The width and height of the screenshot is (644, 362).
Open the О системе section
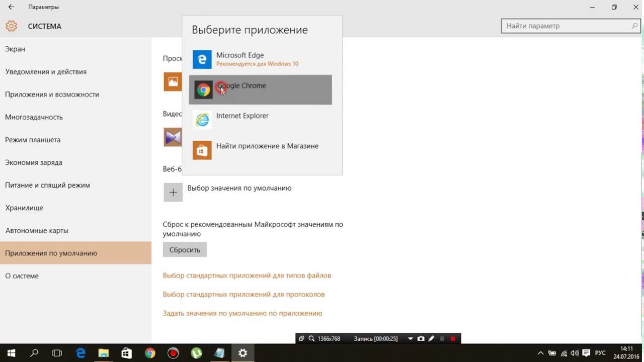point(75,276)
